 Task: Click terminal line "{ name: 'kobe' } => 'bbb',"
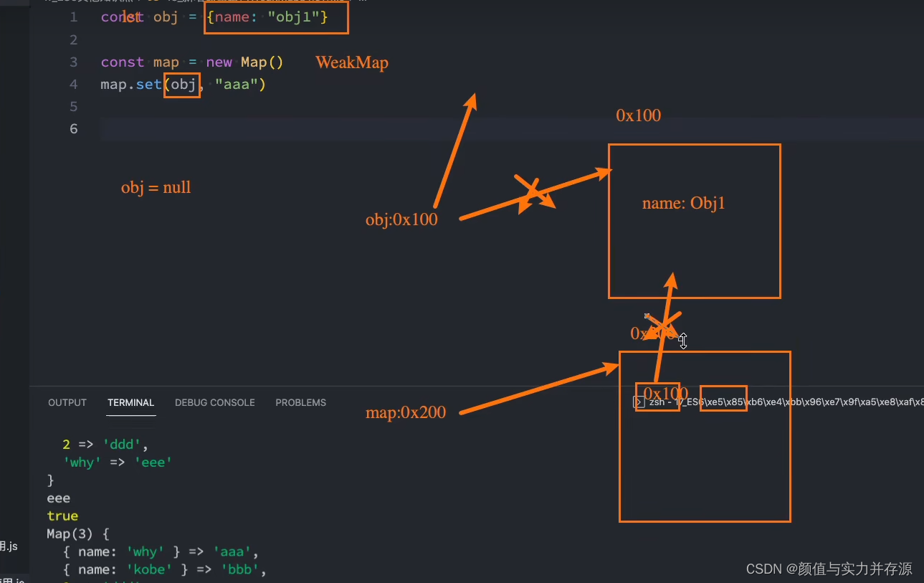click(x=165, y=569)
